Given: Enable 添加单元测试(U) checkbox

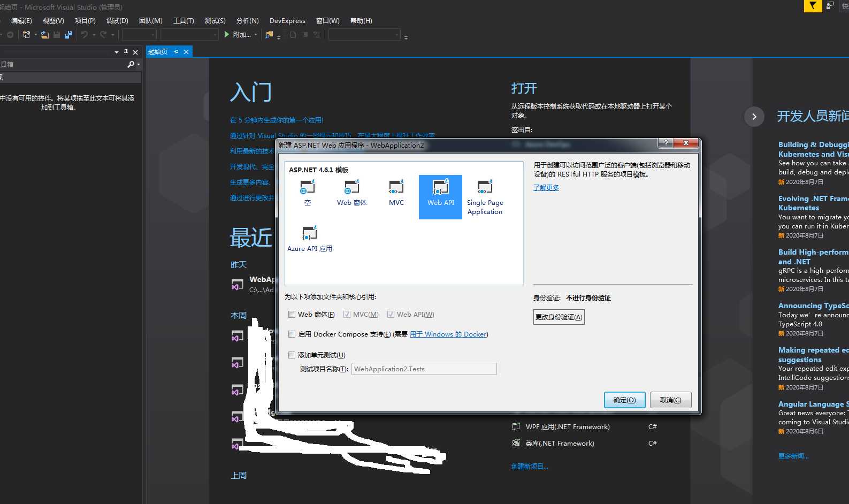Looking at the screenshot, I should 292,355.
